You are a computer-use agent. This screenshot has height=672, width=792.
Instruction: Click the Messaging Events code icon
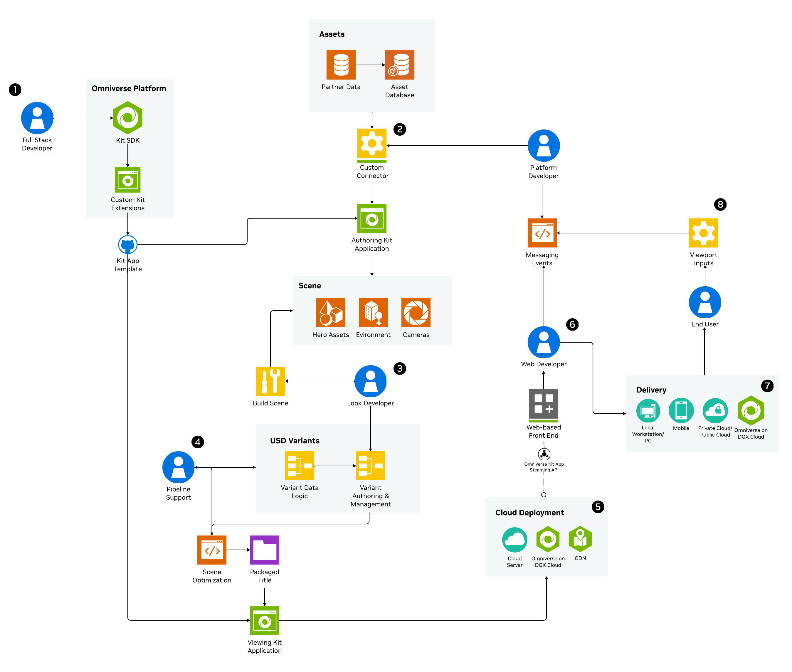point(542,233)
